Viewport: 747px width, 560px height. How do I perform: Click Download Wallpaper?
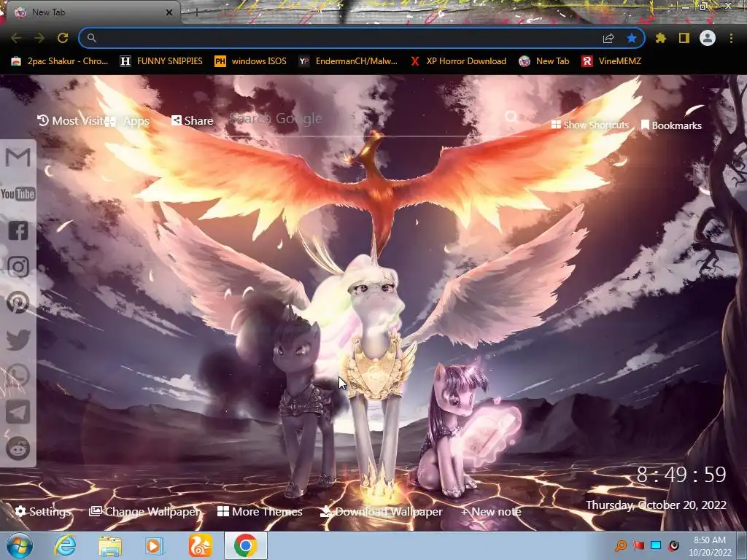tap(381, 511)
